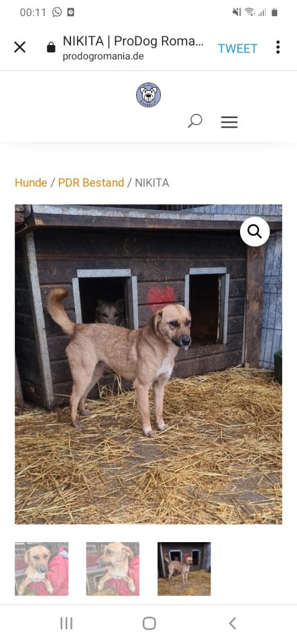
Task: Open PDR Bestand breadcrumb link
Action: 91,182
